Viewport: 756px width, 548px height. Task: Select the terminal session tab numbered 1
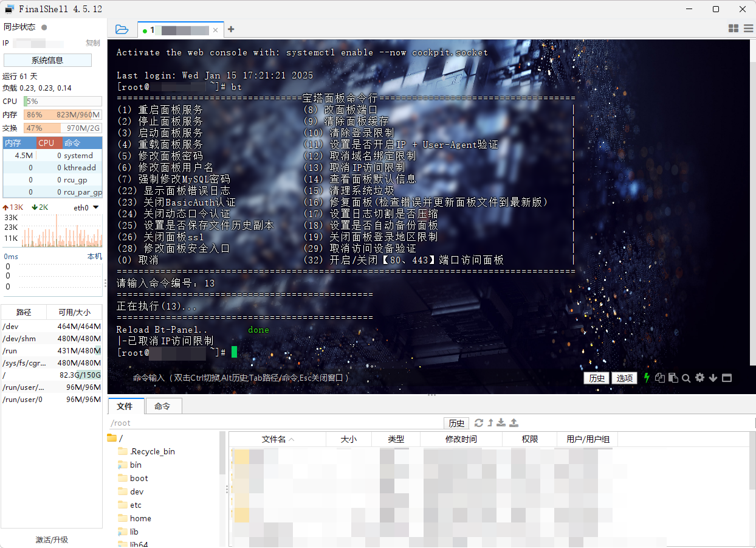point(179,30)
